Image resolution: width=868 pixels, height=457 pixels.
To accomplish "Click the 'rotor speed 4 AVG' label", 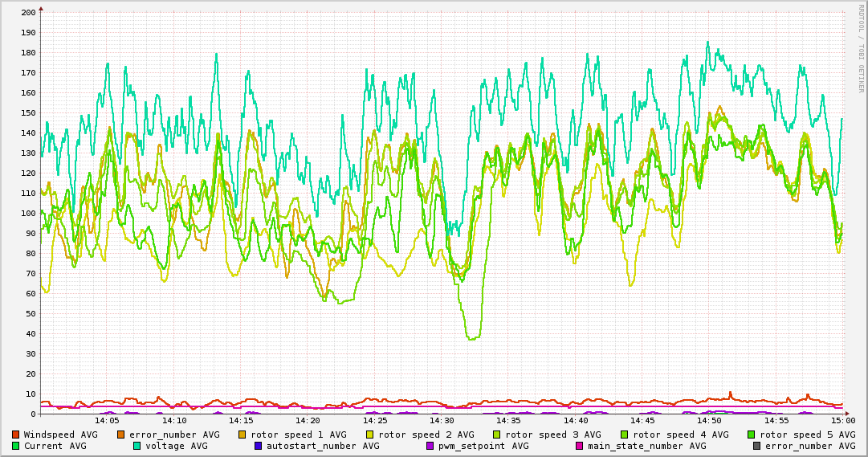I will click(681, 435).
